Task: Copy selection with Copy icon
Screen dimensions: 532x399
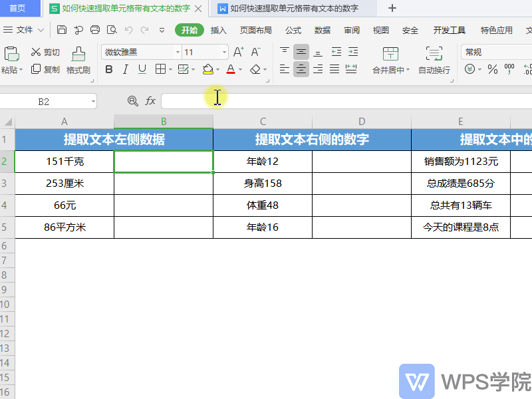Action: [36, 69]
